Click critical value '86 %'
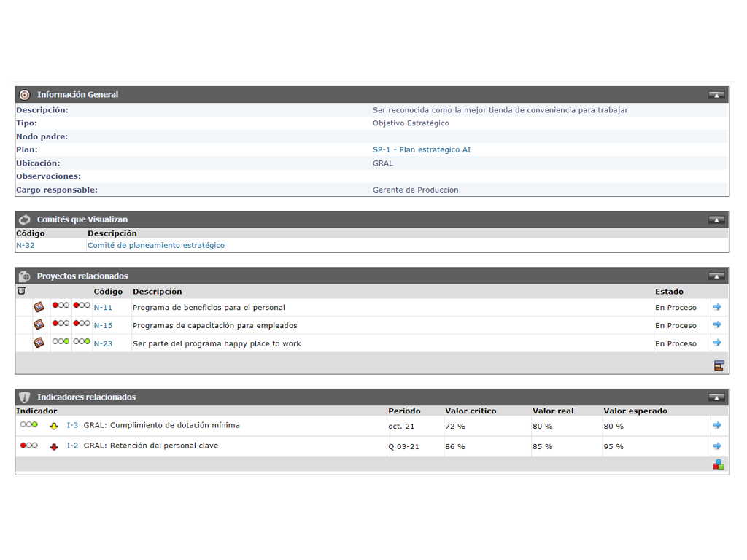Screen dimensions: 747x560 coord(455,447)
